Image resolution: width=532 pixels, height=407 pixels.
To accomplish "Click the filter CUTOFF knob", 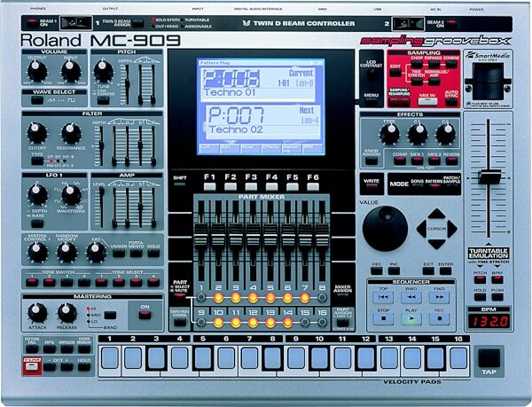I will pyautogui.click(x=36, y=133).
